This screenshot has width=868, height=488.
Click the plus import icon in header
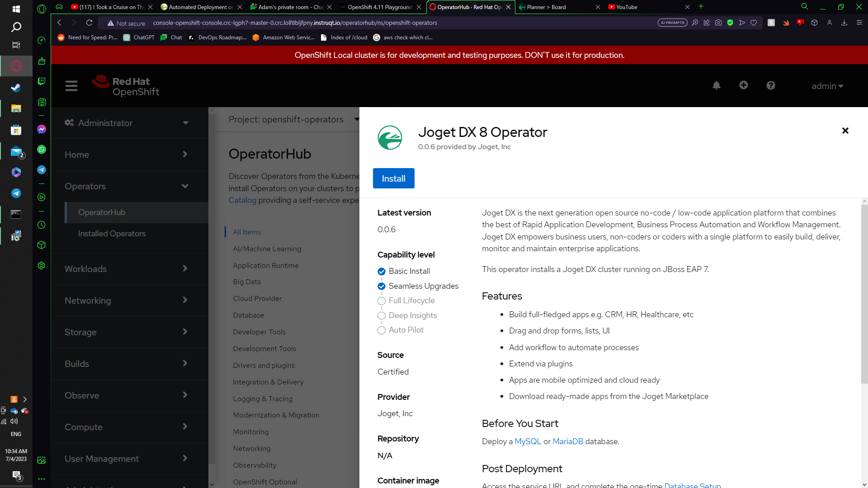coord(744,85)
